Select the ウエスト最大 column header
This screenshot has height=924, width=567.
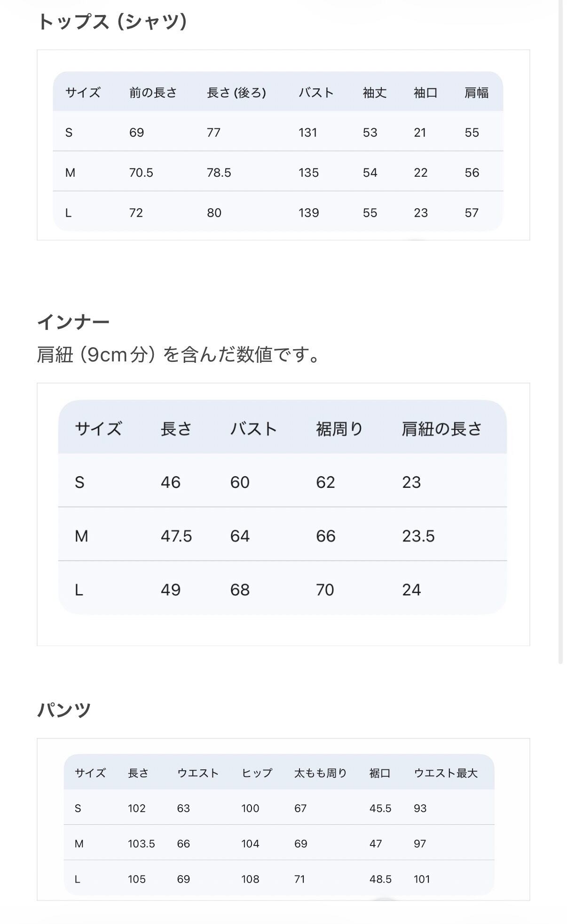(445, 773)
